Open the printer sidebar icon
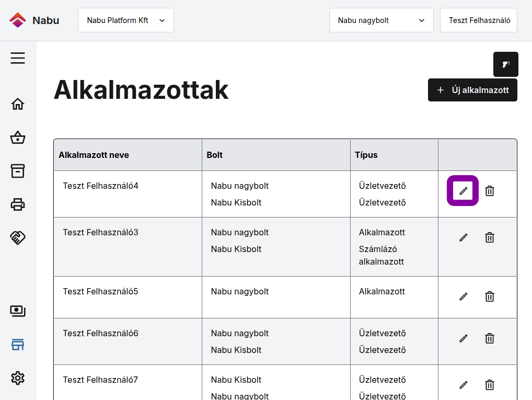The image size is (532, 400). tap(18, 204)
